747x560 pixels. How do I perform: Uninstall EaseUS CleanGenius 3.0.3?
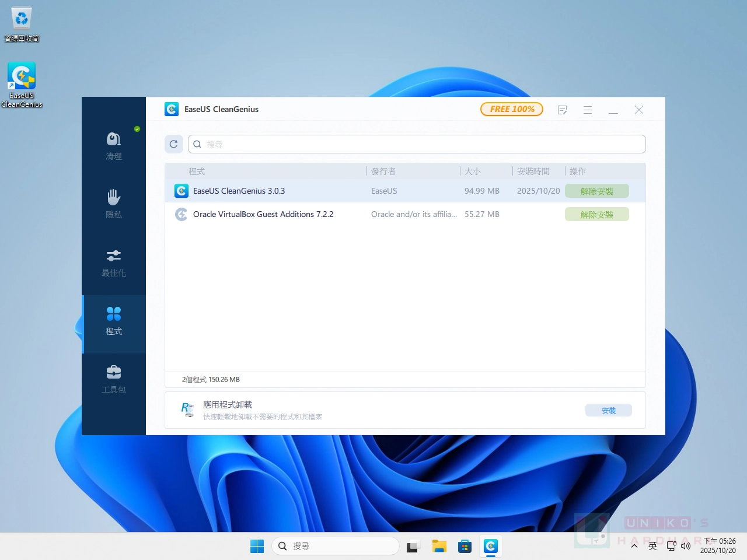pyautogui.click(x=596, y=191)
